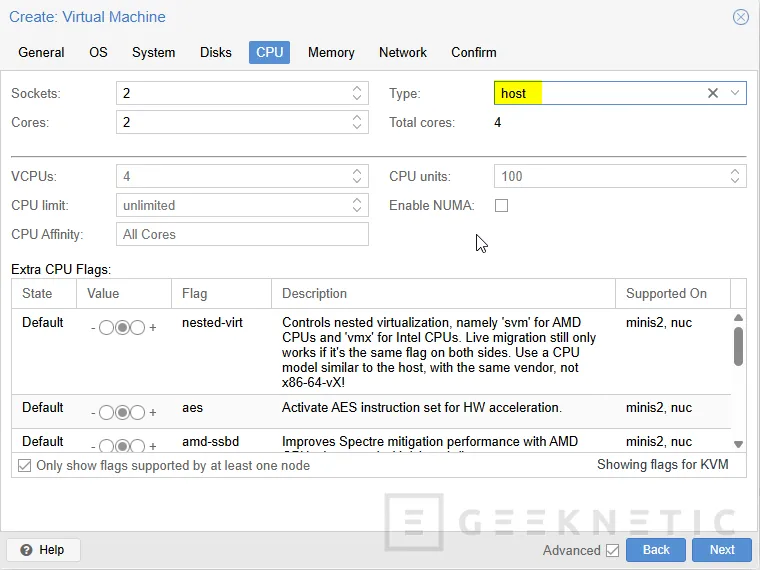The height and width of the screenshot is (570, 760).
Task: Jump to the Confirm tab
Action: point(474,52)
